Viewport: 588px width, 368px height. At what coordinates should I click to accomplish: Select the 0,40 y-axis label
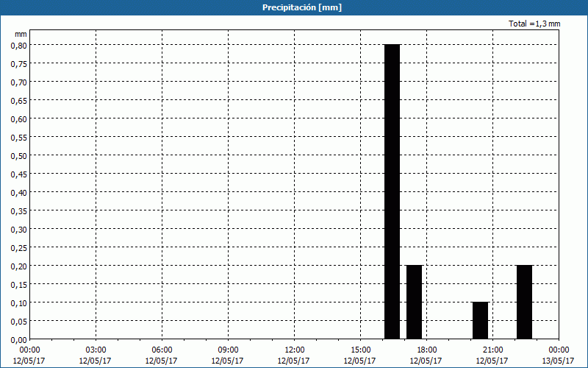coord(19,193)
